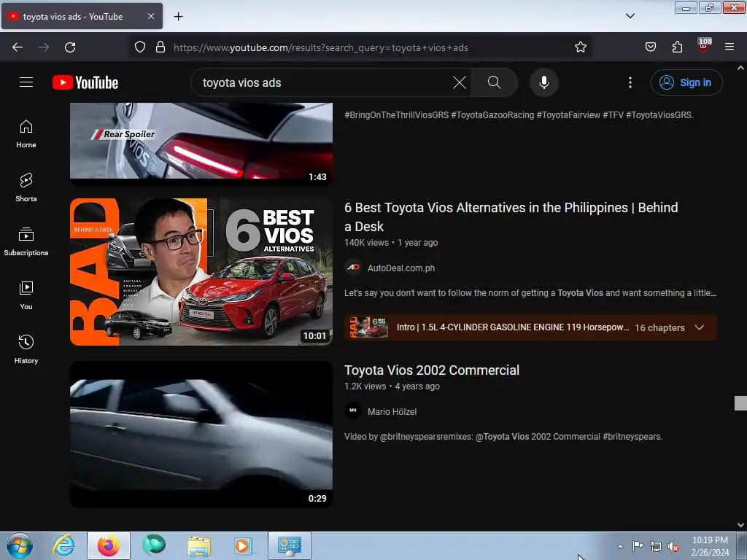Open Mario Hölzel channel avatar

tap(353, 411)
